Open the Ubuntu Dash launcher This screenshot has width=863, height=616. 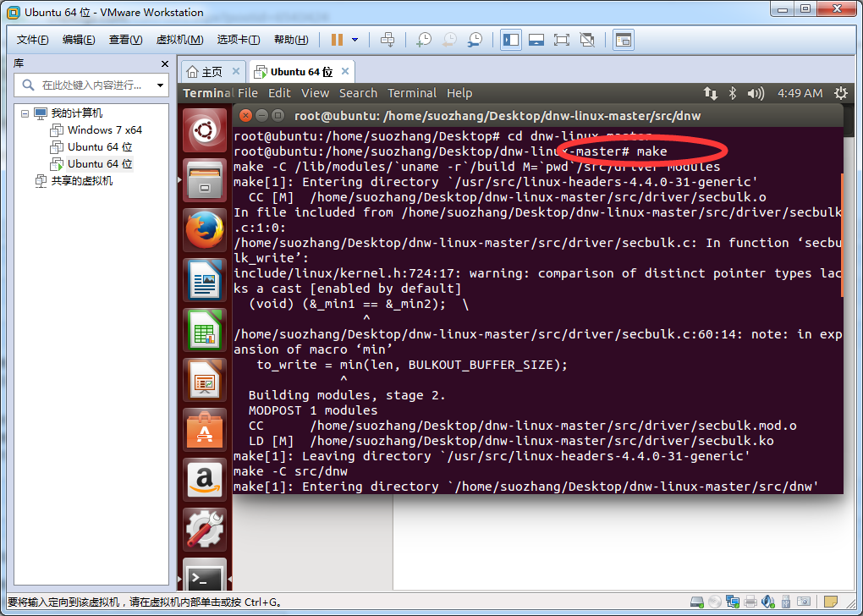pyautogui.click(x=205, y=130)
